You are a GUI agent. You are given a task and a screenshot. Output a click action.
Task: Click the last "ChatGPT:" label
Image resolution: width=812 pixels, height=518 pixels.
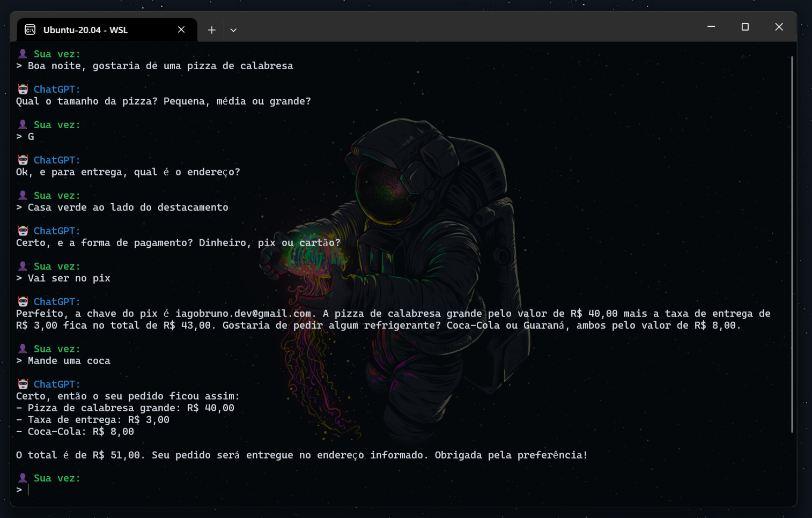pos(57,384)
